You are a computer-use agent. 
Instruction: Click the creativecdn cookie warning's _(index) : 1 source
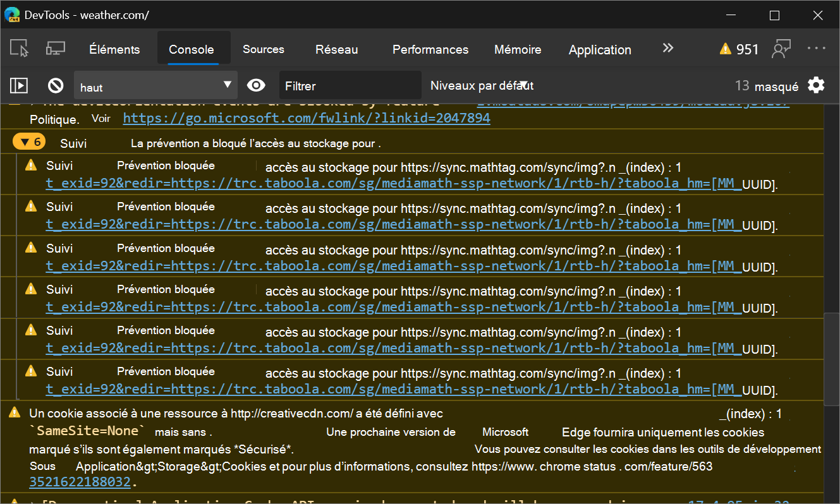click(x=750, y=414)
